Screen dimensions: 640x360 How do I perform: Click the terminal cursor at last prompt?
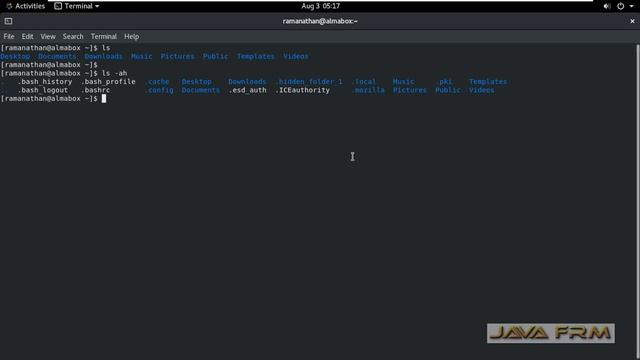coord(104,98)
